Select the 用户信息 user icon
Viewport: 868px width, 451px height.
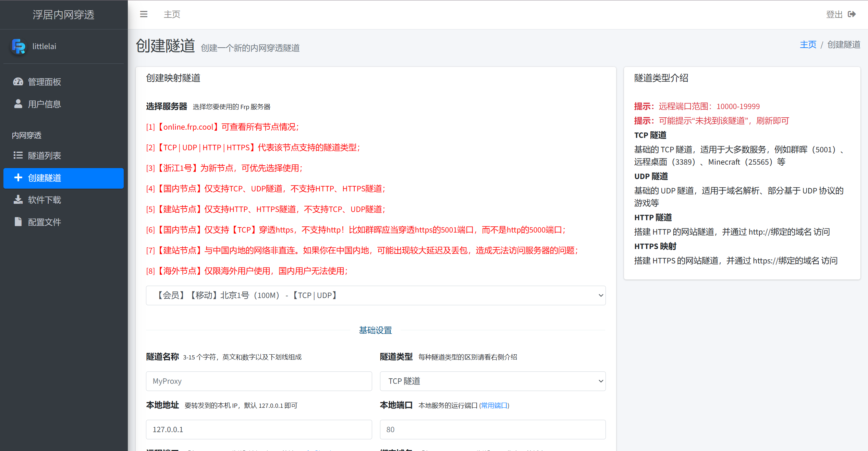[x=18, y=104]
